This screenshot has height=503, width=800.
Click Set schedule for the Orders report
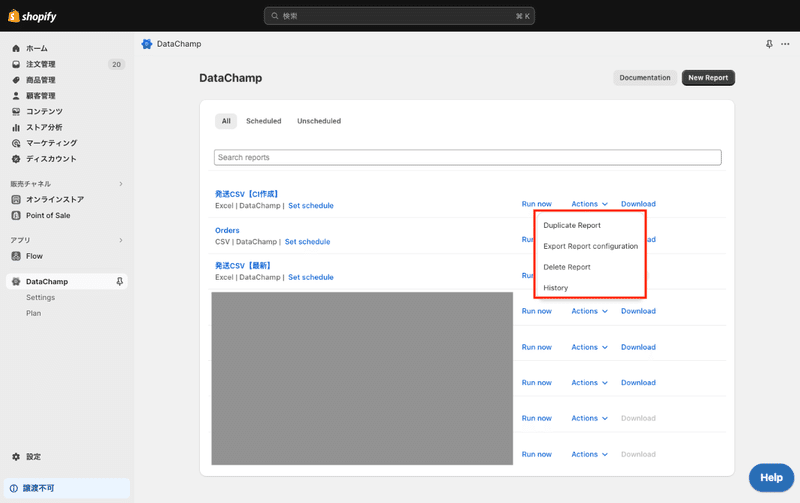(x=307, y=242)
